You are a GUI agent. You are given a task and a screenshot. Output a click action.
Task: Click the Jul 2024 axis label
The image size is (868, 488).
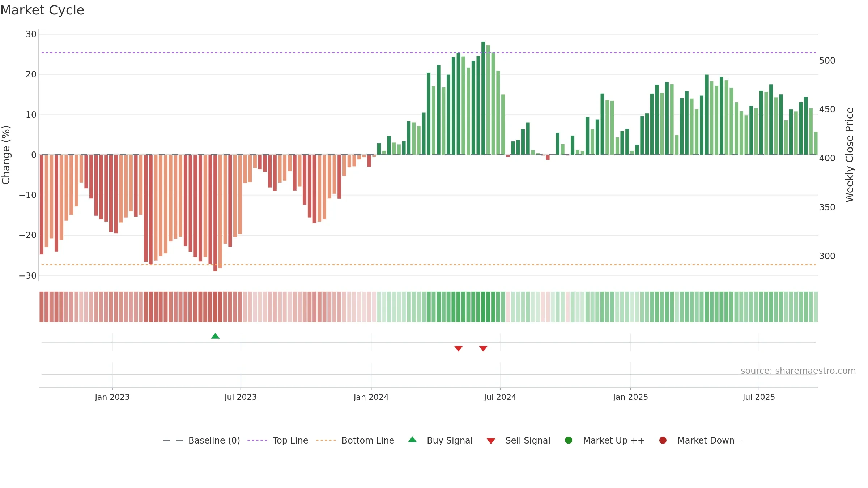tap(500, 397)
